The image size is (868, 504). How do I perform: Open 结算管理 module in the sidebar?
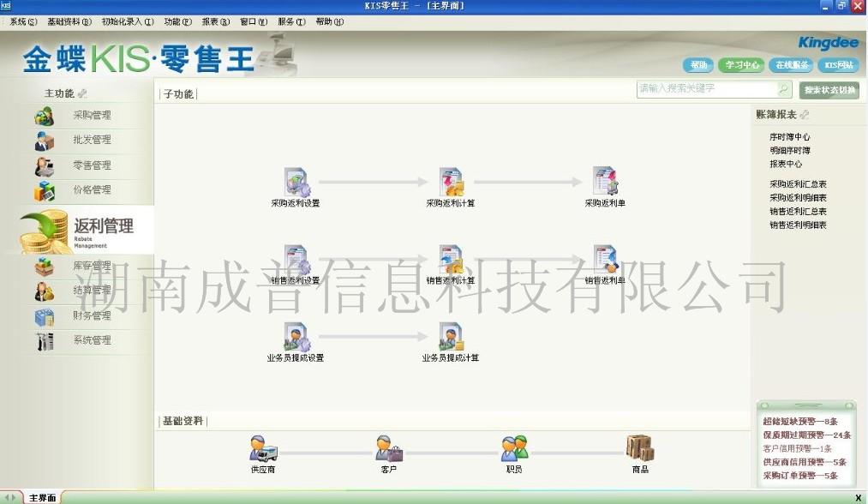click(92, 291)
